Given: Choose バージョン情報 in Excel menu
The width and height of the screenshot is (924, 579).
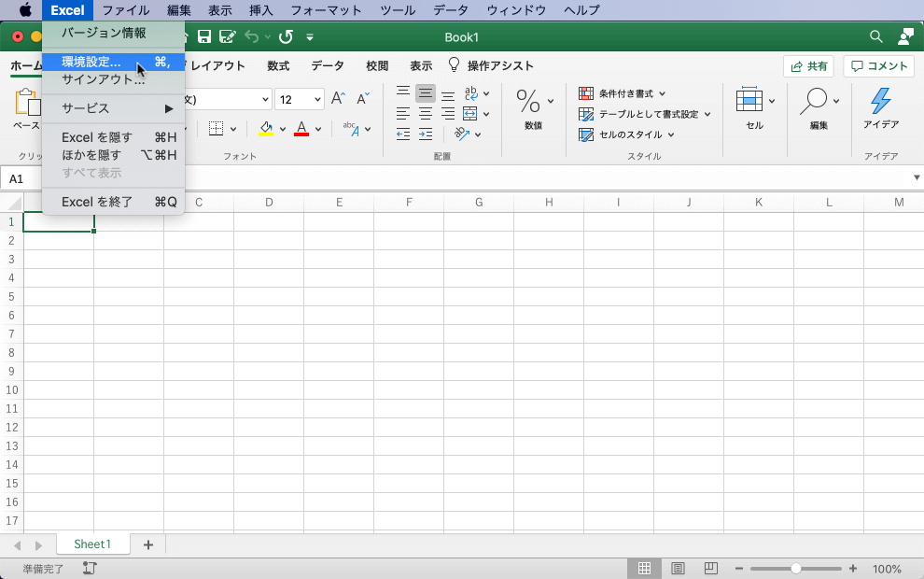Looking at the screenshot, I should [x=113, y=33].
